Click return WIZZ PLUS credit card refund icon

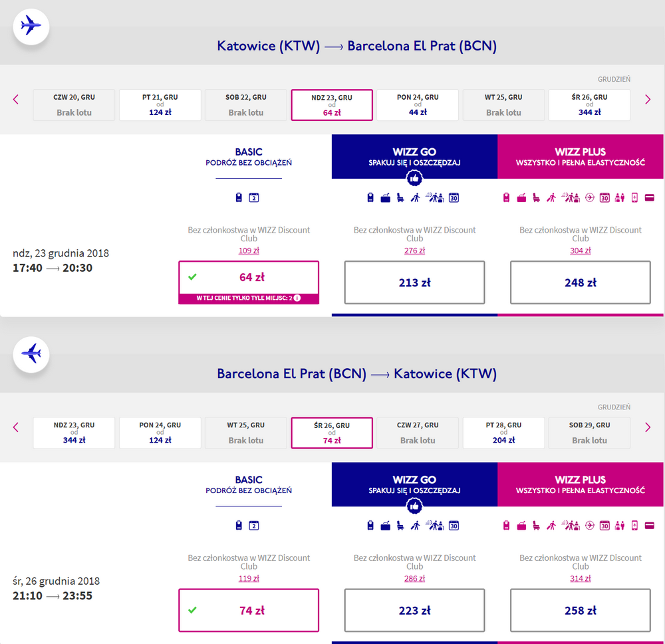[x=649, y=526]
